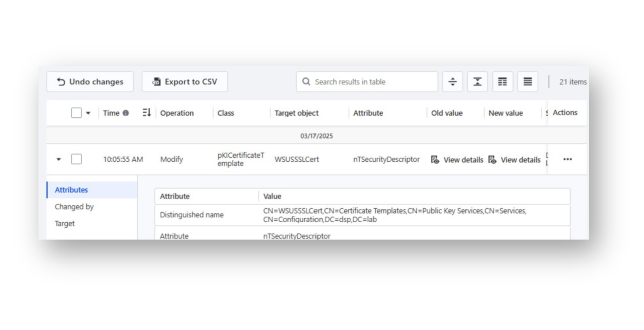Click the View details icon under Old value

[435, 160]
